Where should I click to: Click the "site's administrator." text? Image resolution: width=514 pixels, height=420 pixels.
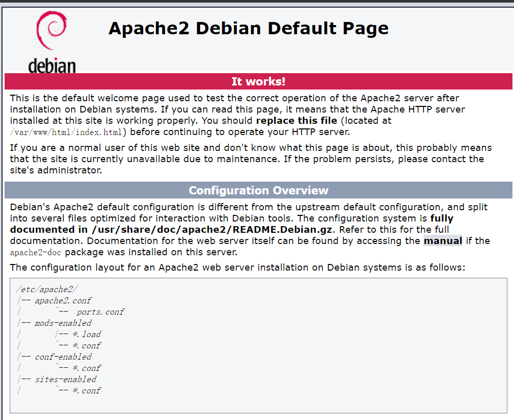(x=56, y=170)
